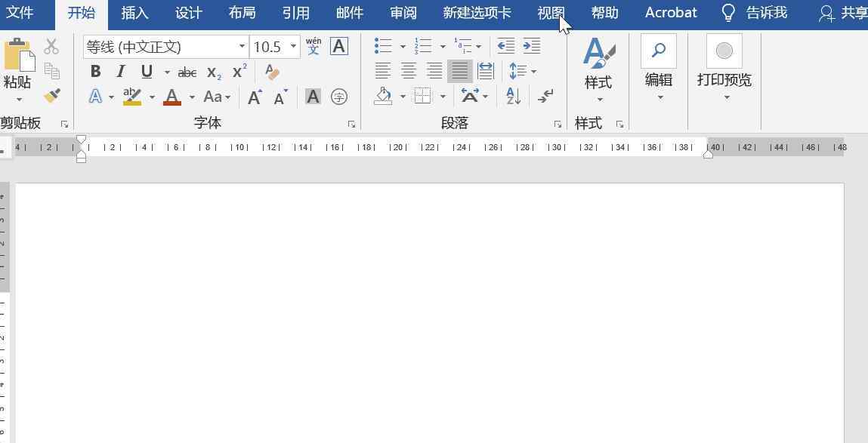Toggle italic formatting

coord(120,72)
